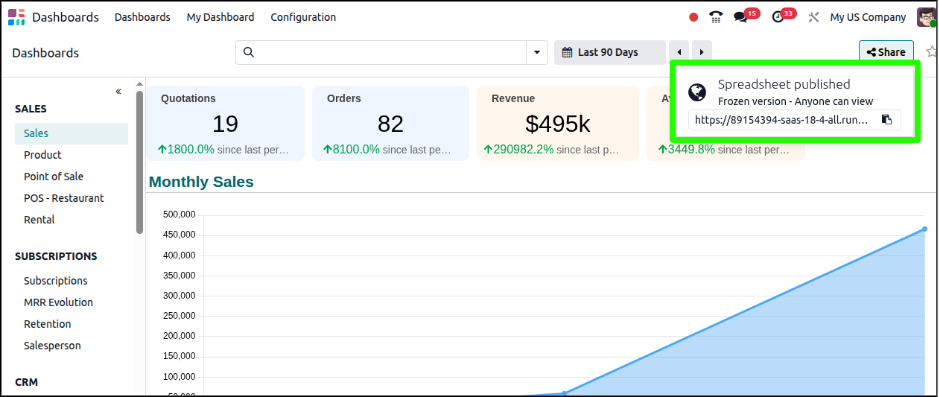Open the VoIP phone icon
The width and height of the screenshot is (939, 397).
716,17
